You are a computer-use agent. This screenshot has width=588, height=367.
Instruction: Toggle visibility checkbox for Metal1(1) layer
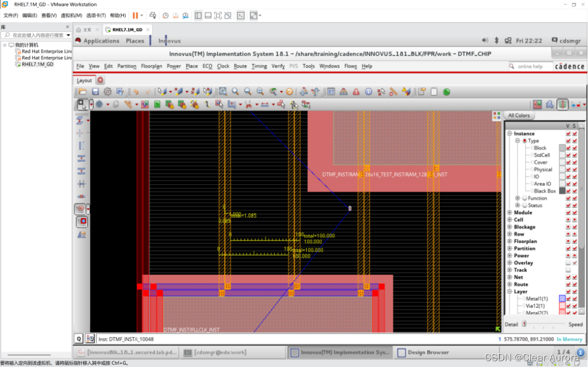569,298
